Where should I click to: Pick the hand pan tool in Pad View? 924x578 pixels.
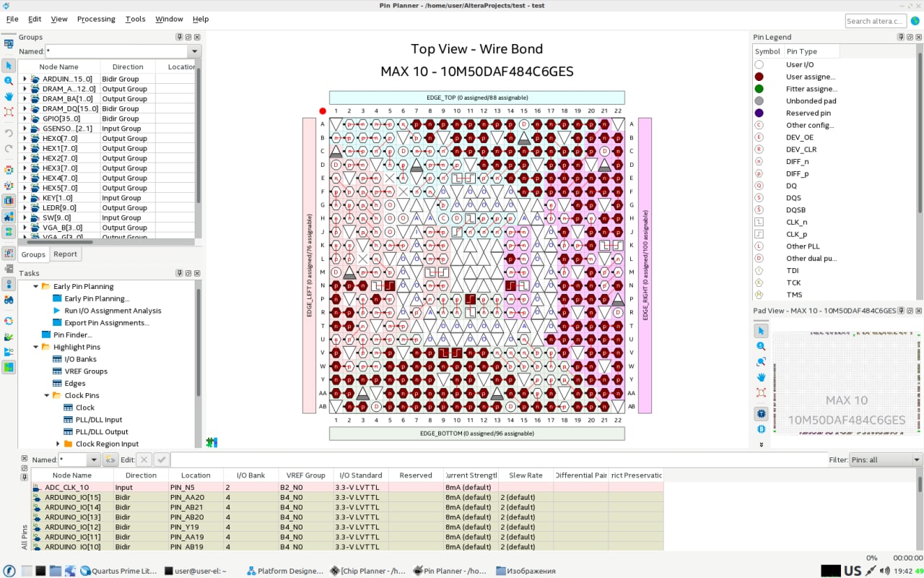[x=761, y=377]
